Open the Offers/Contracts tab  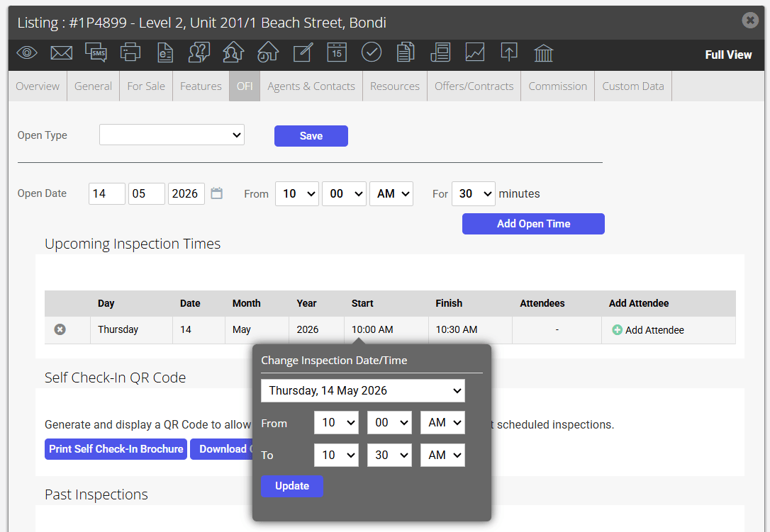(x=474, y=86)
